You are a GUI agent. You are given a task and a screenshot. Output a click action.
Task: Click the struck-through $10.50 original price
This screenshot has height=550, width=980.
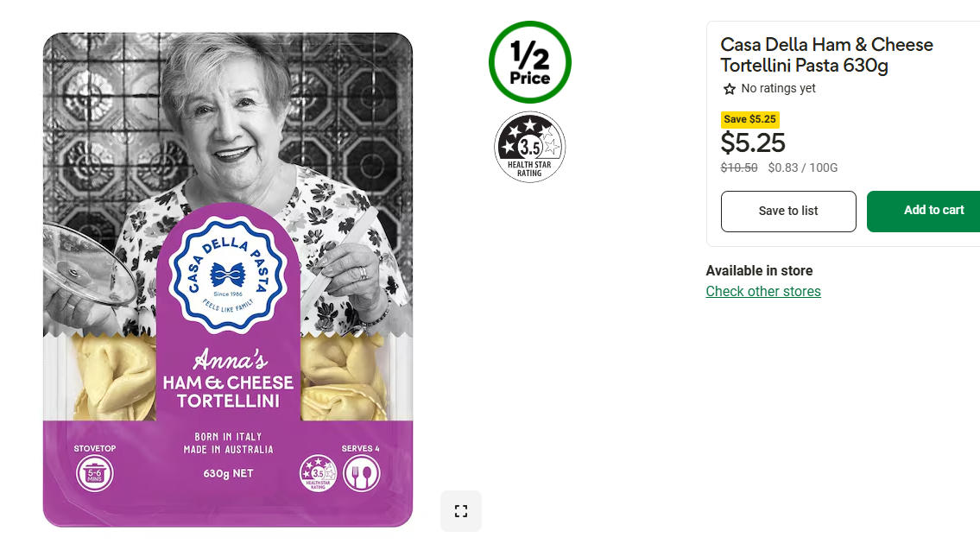click(739, 168)
